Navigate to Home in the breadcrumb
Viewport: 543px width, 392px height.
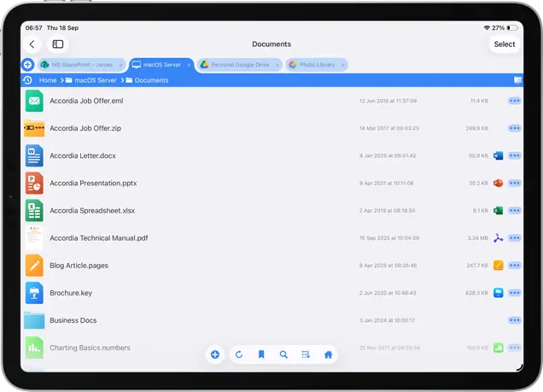[48, 80]
